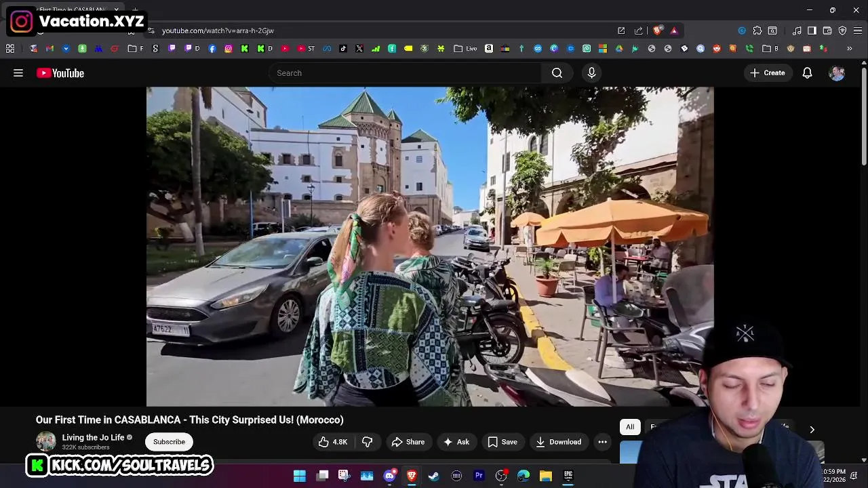Viewport: 868px width, 488px height.
Task: Open the Live bookmarks folder
Action: pos(466,49)
